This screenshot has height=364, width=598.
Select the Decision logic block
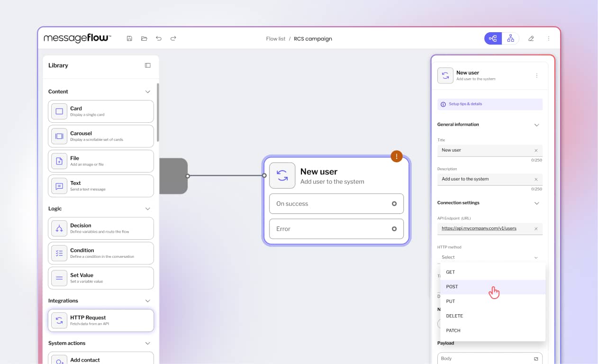pos(101,228)
